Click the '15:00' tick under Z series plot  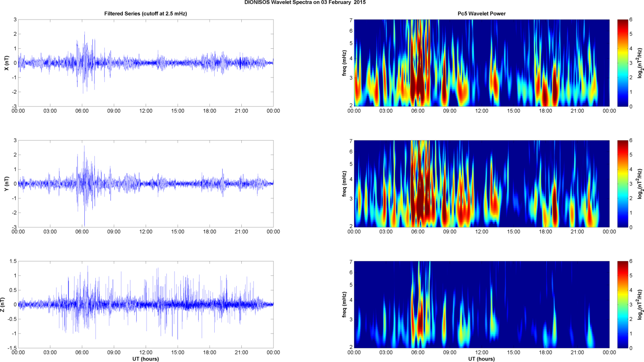pos(178,352)
